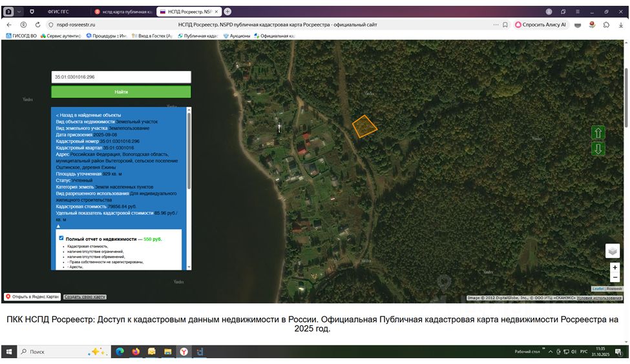Open the grey mask extension icon
630x364 pixels.
[578, 25]
